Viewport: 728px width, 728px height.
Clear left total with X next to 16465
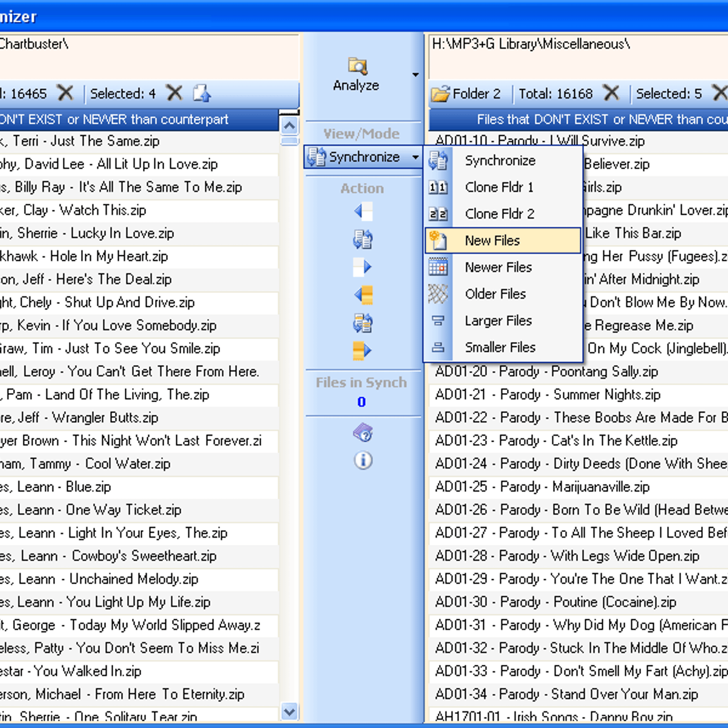(x=66, y=93)
